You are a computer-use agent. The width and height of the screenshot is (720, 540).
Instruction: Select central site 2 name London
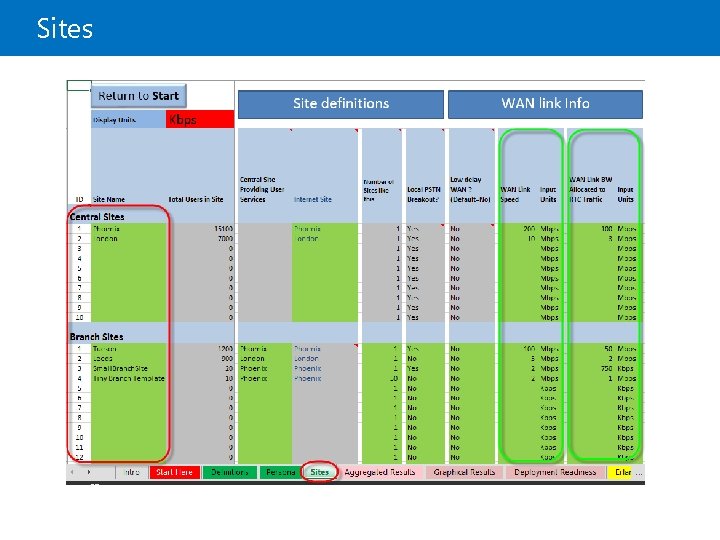pos(129,239)
